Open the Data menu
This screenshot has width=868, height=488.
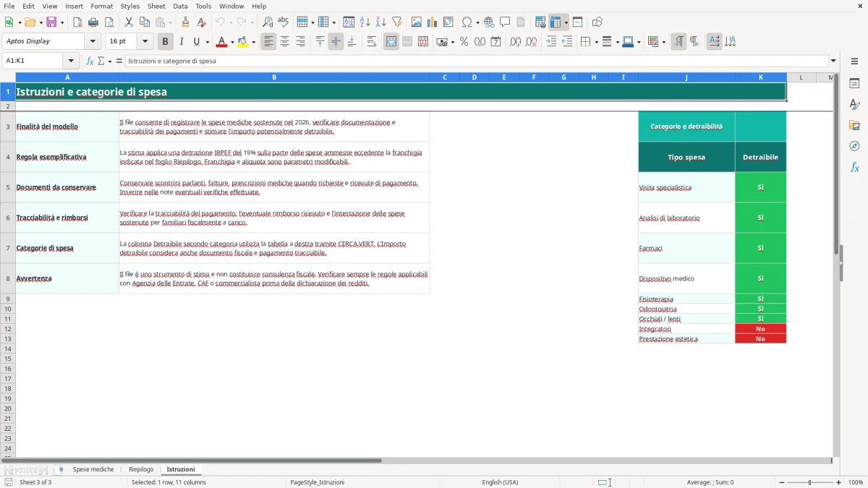180,6
